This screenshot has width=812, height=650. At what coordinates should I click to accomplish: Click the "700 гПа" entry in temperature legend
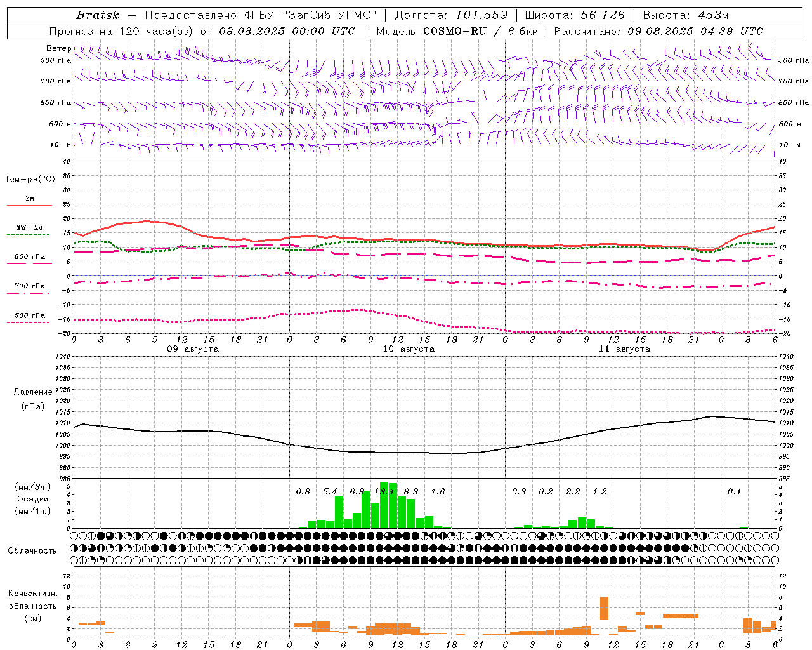[30, 286]
